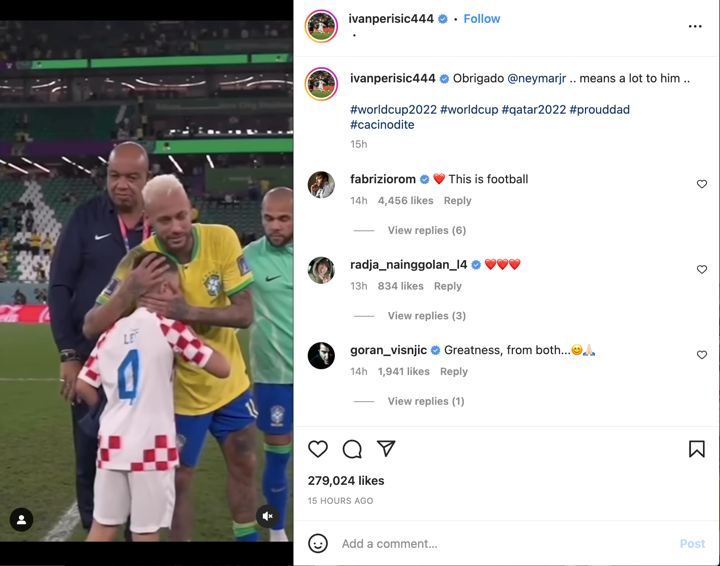This screenshot has width=720, height=566.
Task: Follow ivanperisic444
Action: pyautogui.click(x=482, y=19)
